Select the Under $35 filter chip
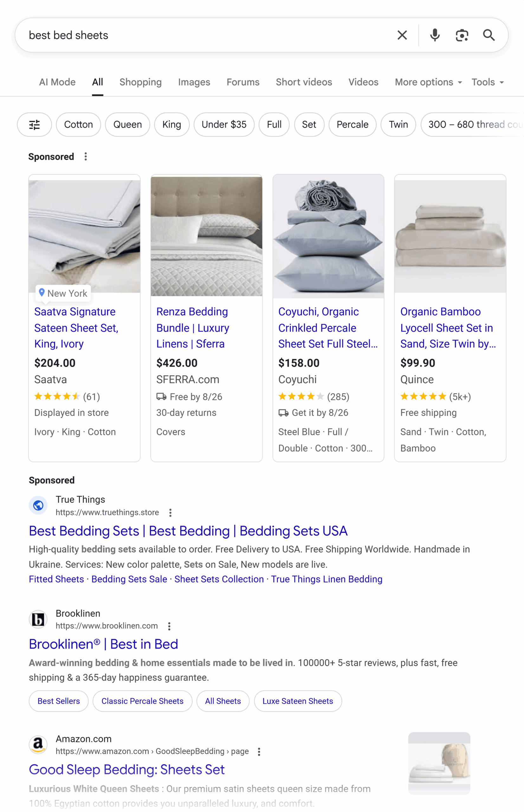The width and height of the screenshot is (524, 812). coord(224,125)
